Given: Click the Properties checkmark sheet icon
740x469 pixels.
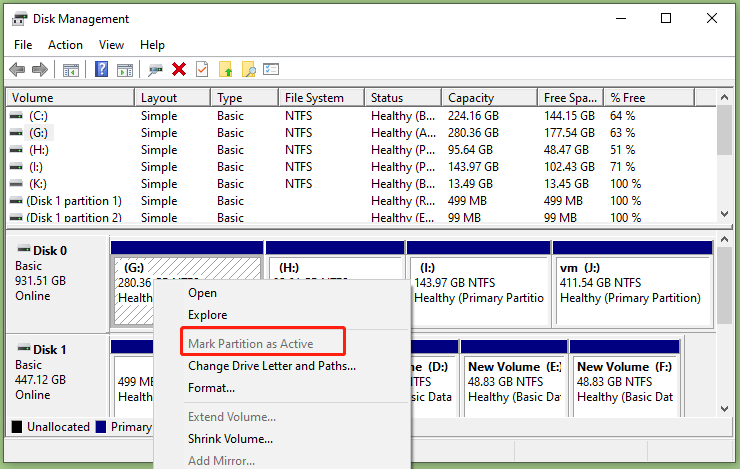Looking at the screenshot, I should pyautogui.click(x=202, y=69).
